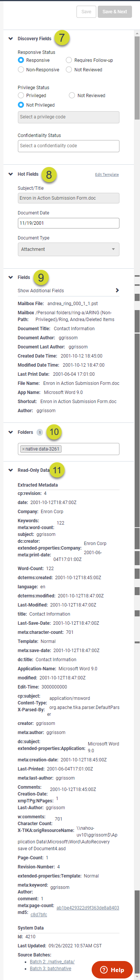The width and height of the screenshot is (140, 980).
Task: Collapse the Read-Only Data section chevron
Action: 11,470
